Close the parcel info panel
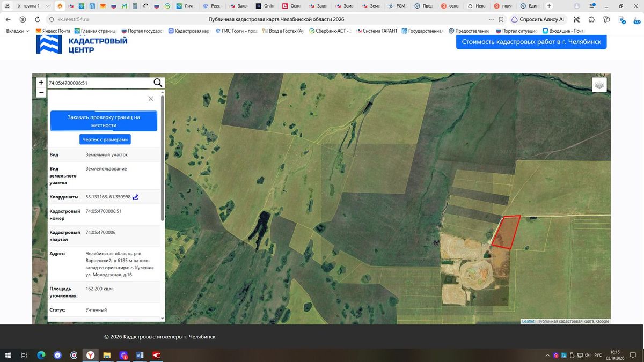This screenshot has width=644, height=362. click(x=151, y=99)
